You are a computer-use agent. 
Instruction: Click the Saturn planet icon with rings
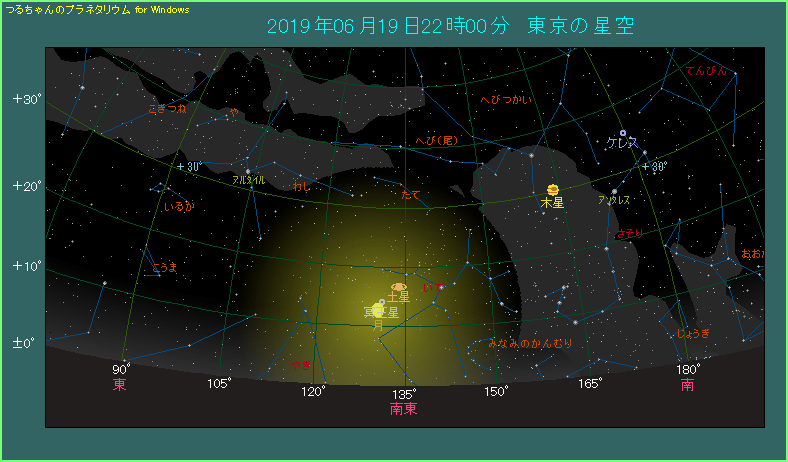(398, 286)
